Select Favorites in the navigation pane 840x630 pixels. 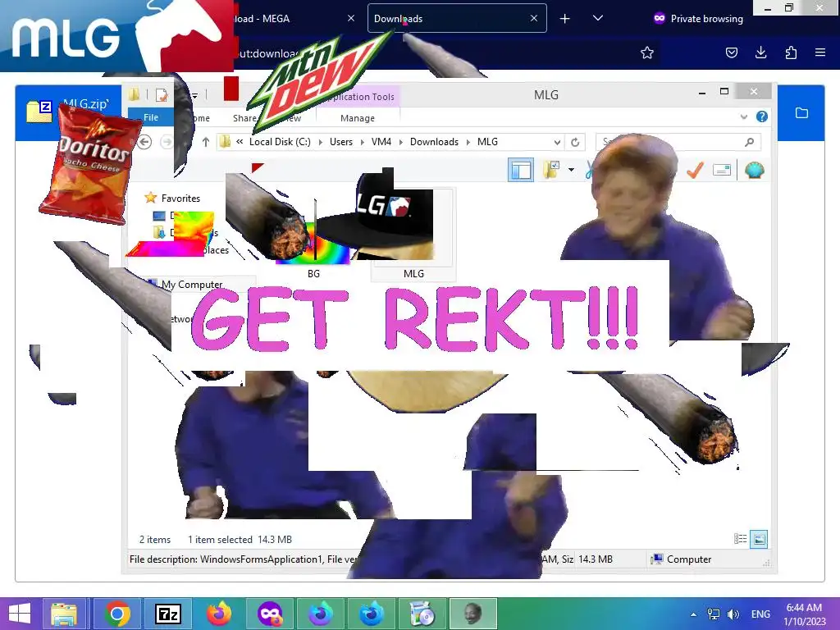click(x=180, y=199)
